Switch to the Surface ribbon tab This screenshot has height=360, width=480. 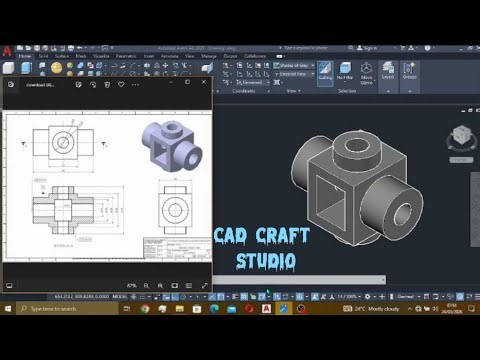[x=62, y=56]
